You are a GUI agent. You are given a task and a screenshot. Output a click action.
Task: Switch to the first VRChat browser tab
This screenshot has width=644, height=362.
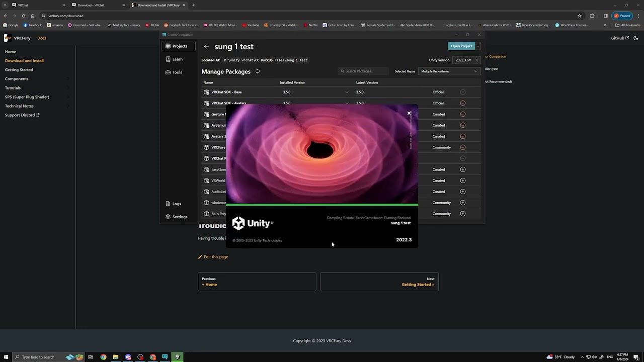[39, 5]
